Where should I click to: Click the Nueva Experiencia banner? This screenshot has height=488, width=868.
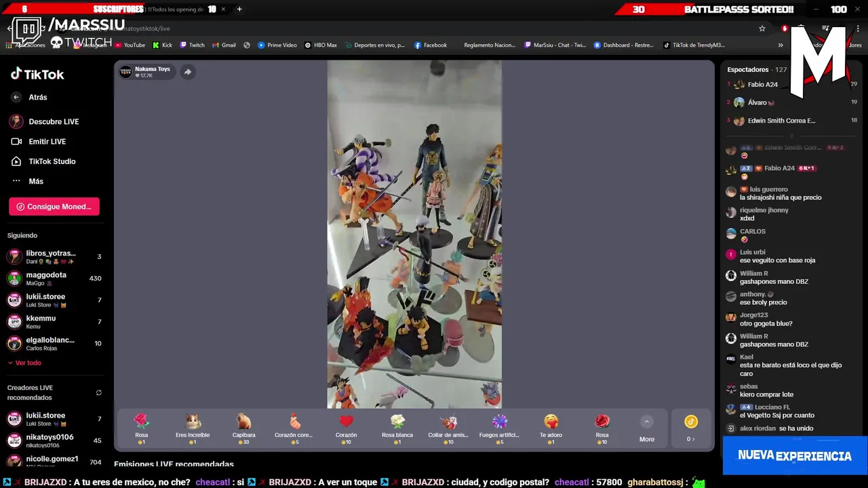[x=795, y=456]
